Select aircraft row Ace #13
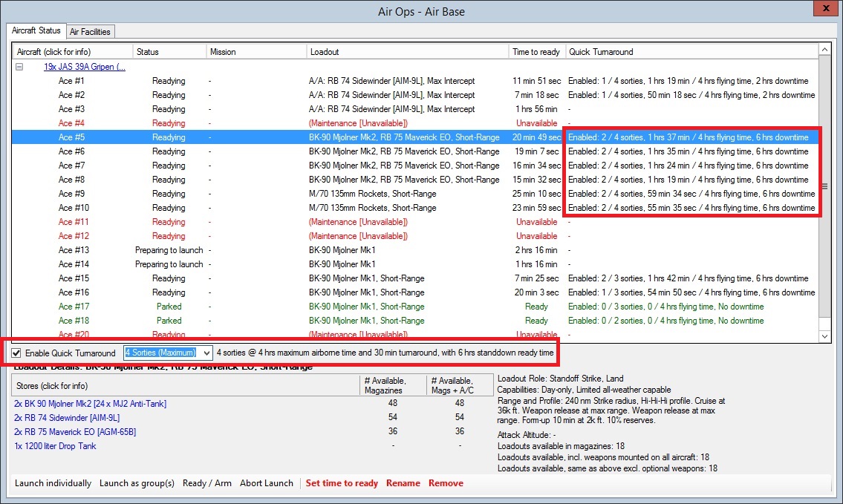The image size is (843, 504). click(415, 250)
